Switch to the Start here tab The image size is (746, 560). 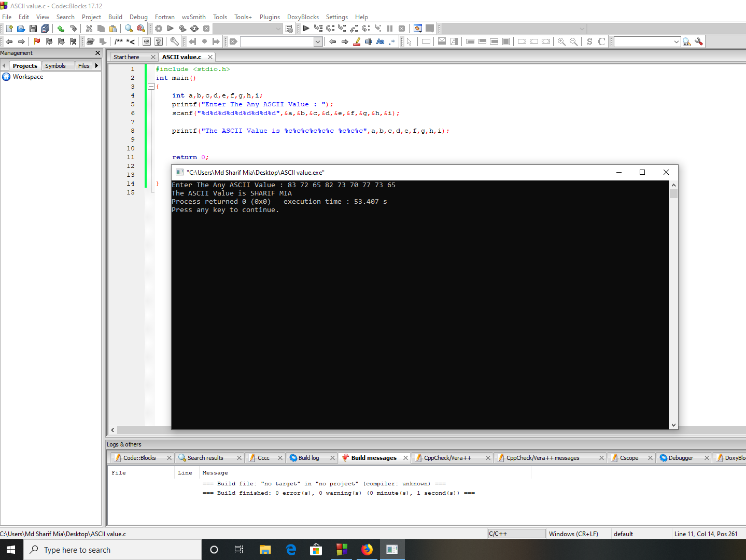[126, 57]
